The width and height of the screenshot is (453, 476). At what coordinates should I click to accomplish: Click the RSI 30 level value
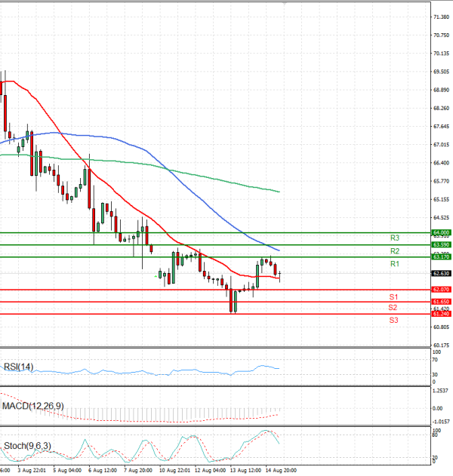click(435, 375)
